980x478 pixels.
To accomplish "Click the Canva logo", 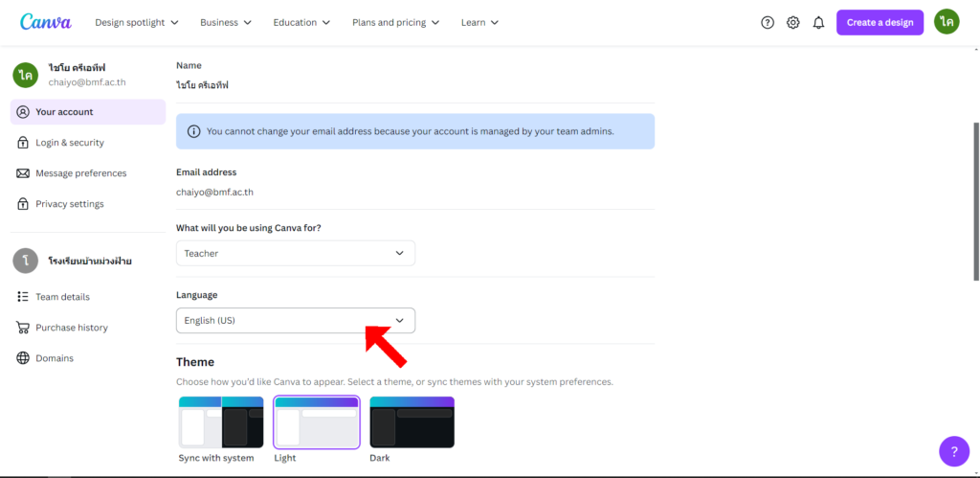I will 46,22.
